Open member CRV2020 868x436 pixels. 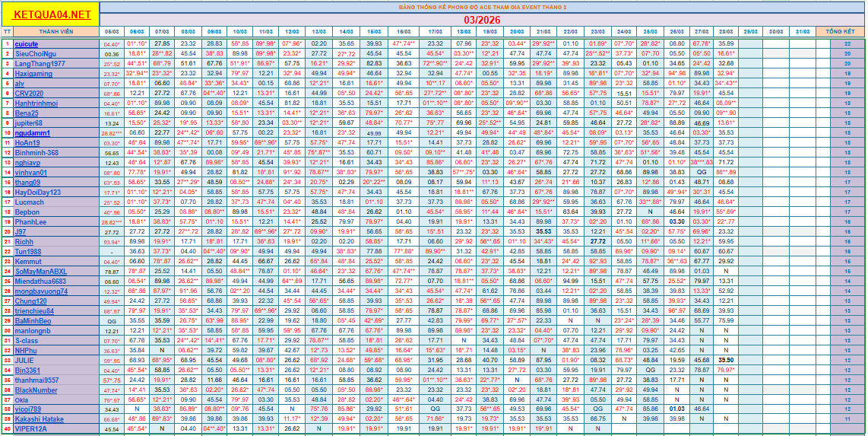point(30,93)
